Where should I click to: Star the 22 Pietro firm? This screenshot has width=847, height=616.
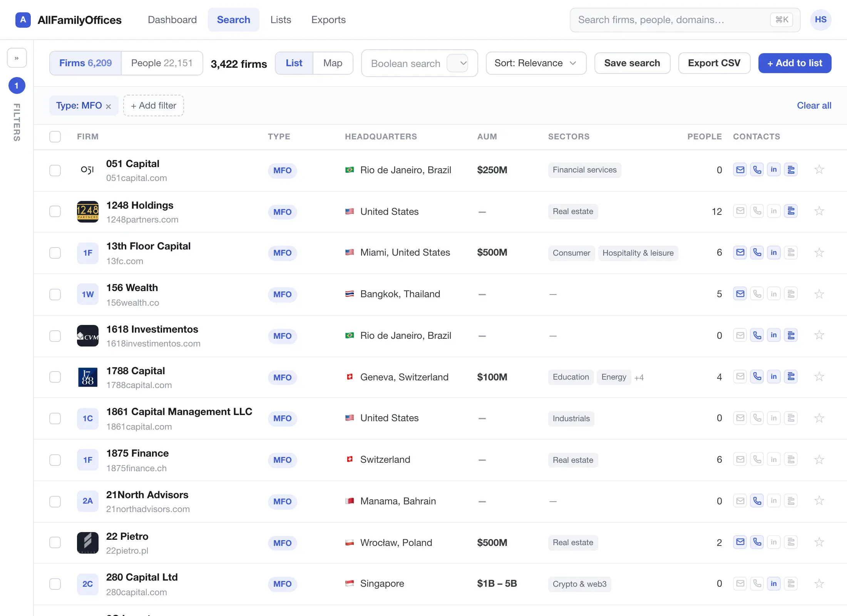pyautogui.click(x=819, y=542)
